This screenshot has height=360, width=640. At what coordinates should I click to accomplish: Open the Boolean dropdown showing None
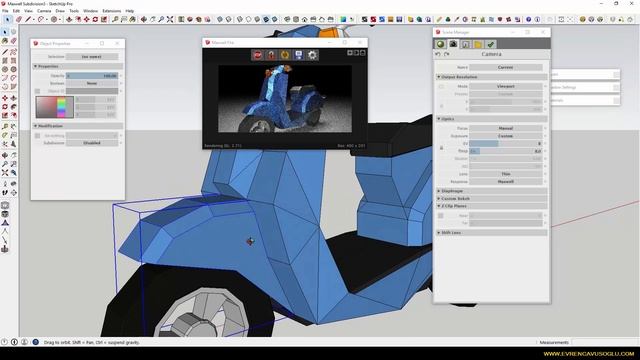(92, 83)
